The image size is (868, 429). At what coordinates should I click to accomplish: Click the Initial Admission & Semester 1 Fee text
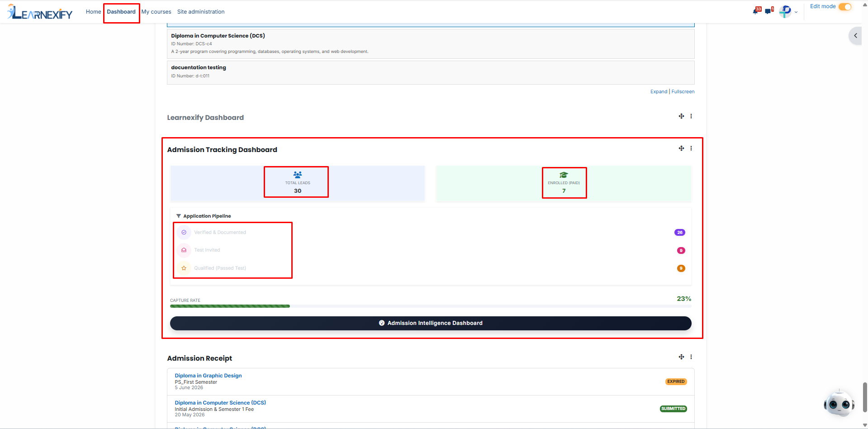point(214,409)
